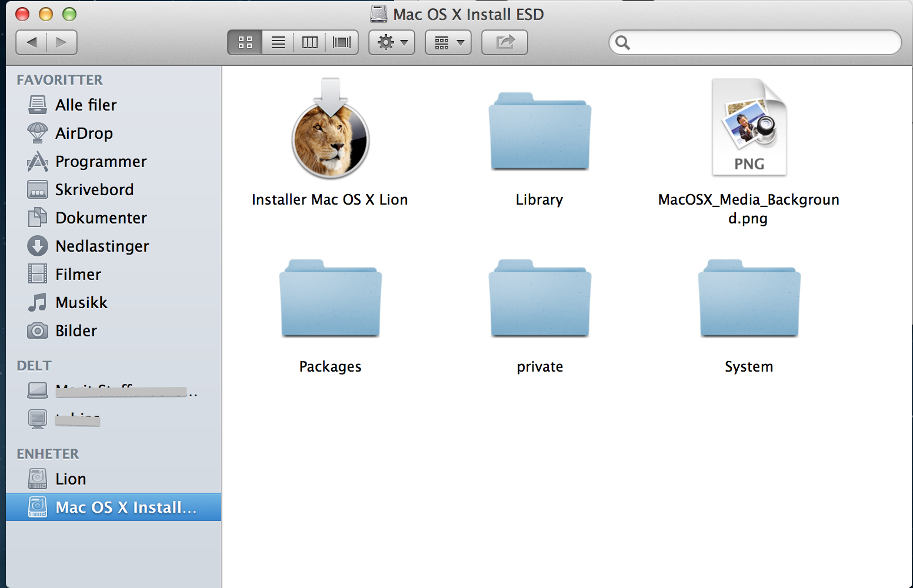Open Nedlastinger in sidebar
913x588 pixels.
[x=114, y=246]
